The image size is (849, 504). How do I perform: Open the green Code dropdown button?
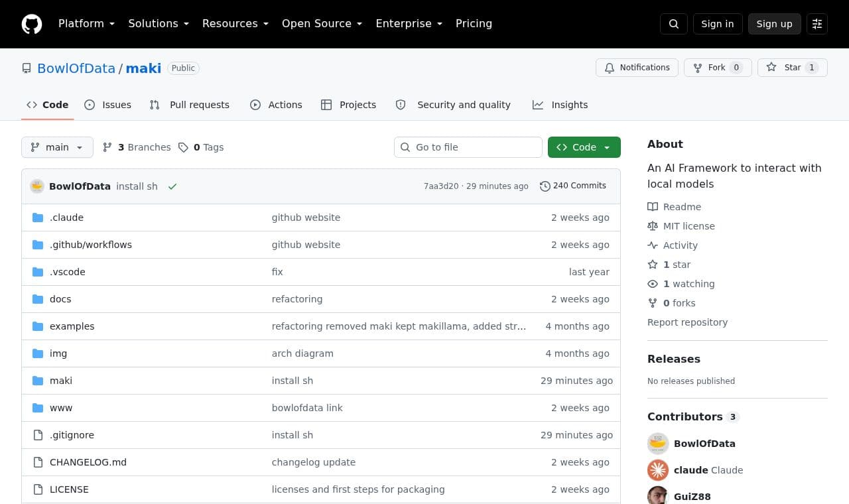[584, 147]
